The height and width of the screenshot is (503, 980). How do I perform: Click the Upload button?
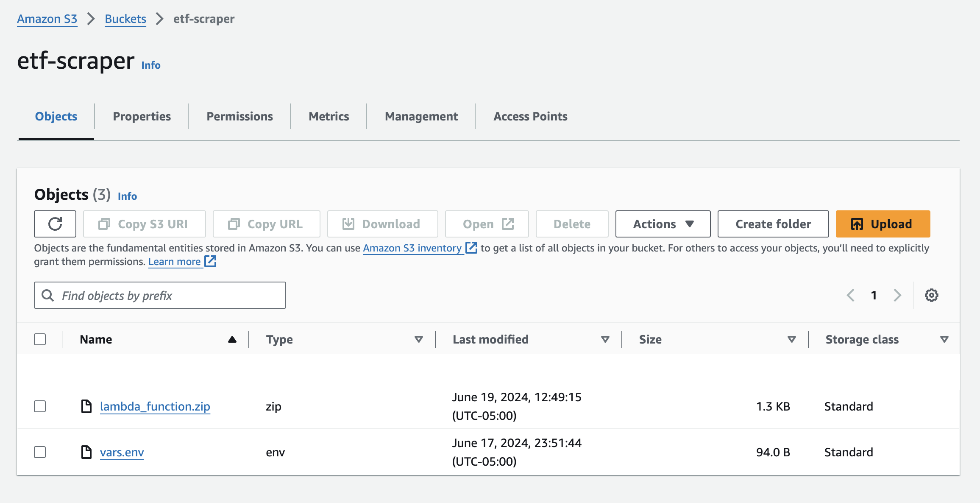tap(883, 224)
